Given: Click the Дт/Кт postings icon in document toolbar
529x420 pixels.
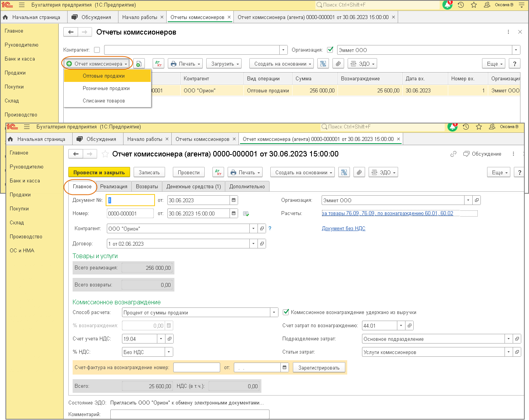Looking at the screenshot, I should 218,172.
